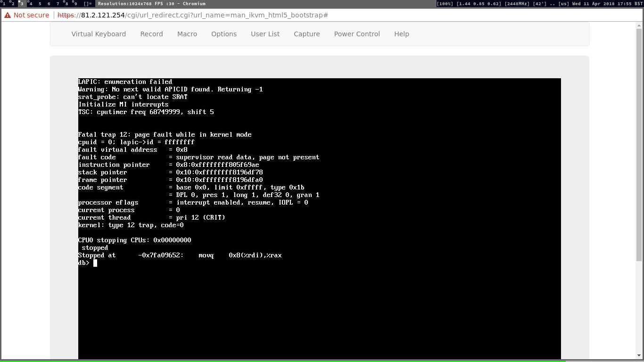644x362 pixels.
Task: Expand the Power Control dropdown
Action: pos(357,34)
